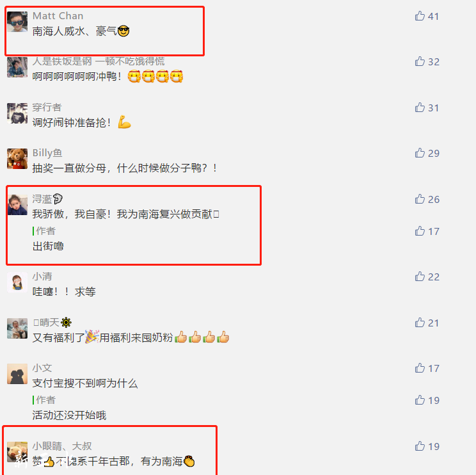Image resolution: width=476 pixels, height=475 pixels.
Task: Like 小眼睛、大叔 comment with 19 likes
Action: click(420, 446)
